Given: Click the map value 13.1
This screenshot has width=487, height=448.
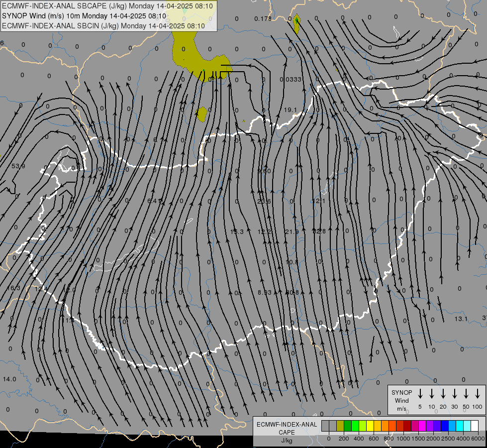Looking at the screenshot, I should pyautogui.click(x=461, y=319).
